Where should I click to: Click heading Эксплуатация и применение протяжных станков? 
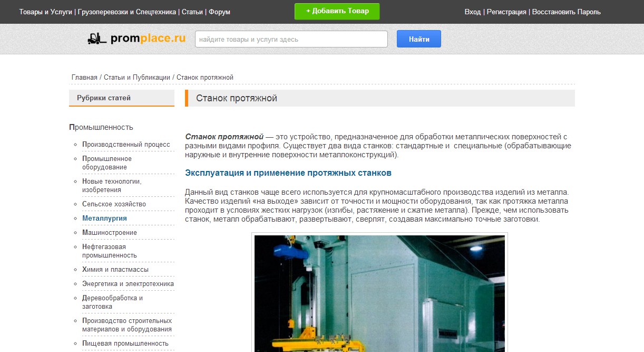[288, 173]
